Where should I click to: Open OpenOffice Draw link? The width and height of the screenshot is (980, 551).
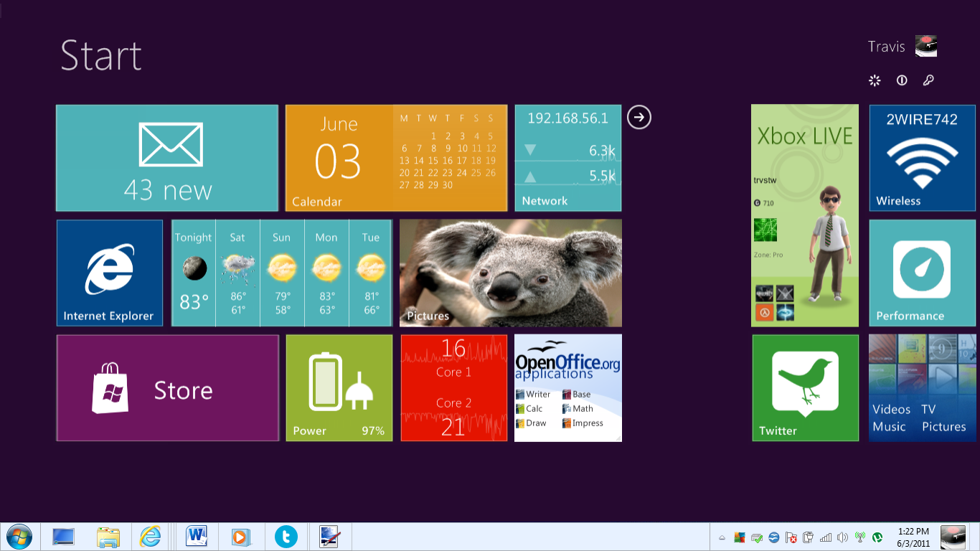(x=531, y=423)
